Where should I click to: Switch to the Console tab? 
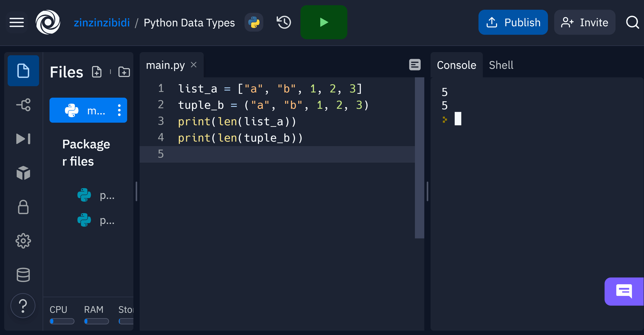(x=456, y=65)
